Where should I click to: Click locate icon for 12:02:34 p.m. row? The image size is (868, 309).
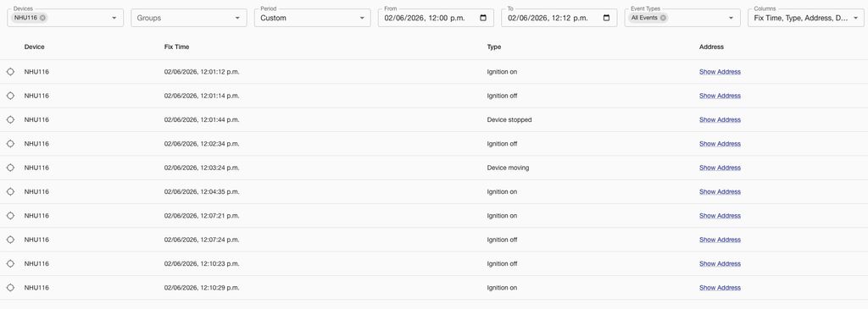10,144
